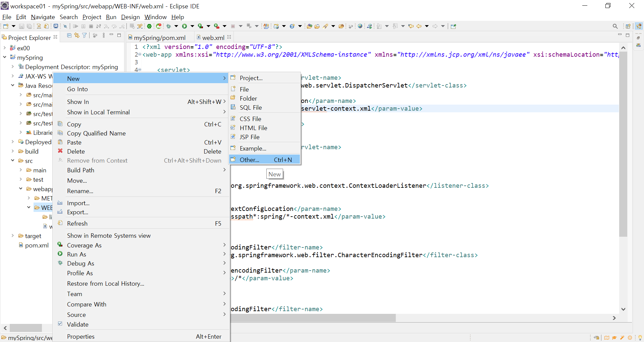Expand the ex00 project node
This screenshot has width=644, height=342.
5,48
